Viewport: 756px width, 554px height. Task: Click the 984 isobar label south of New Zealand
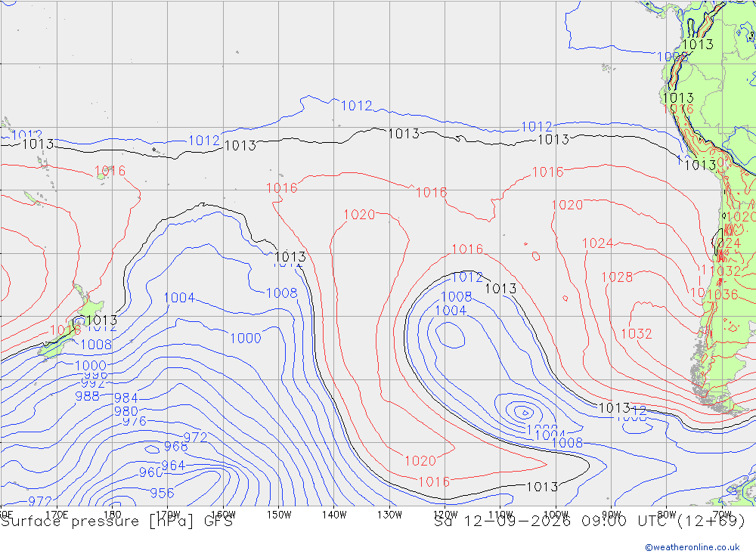[x=125, y=398]
